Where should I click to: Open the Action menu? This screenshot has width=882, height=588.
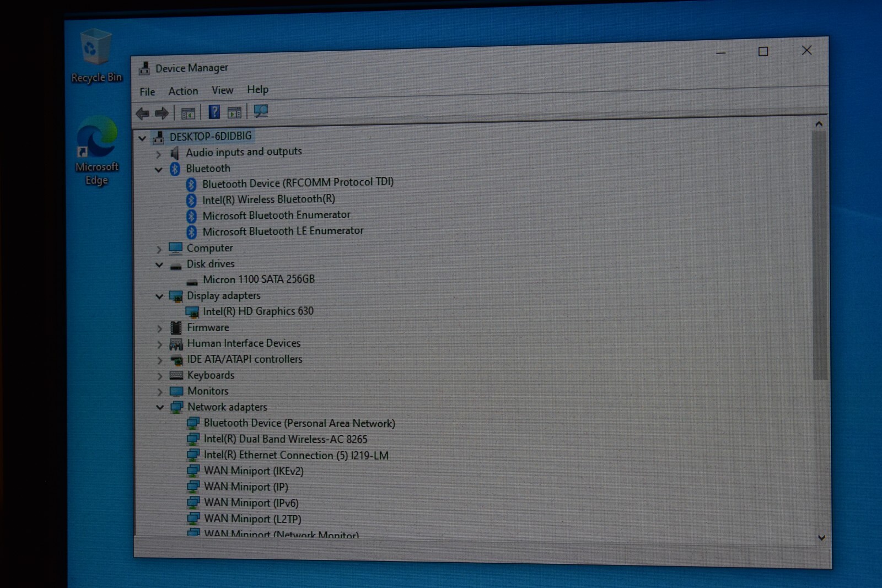coord(183,91)
